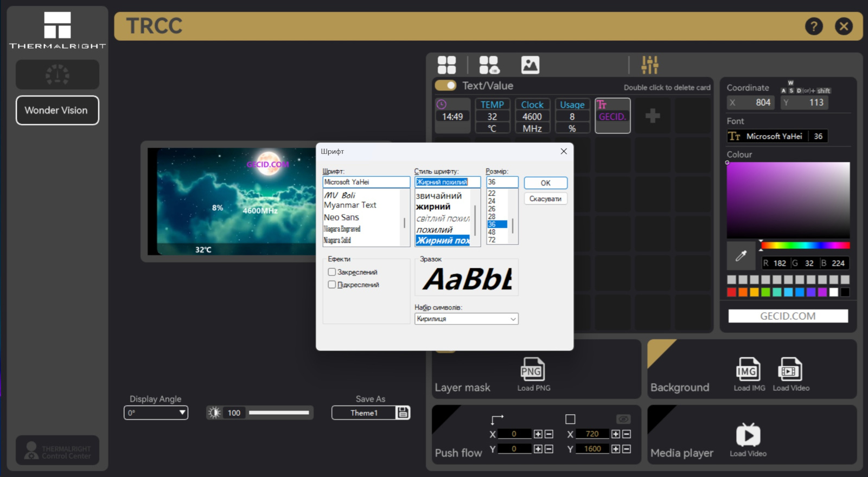Add a new card with plus icon
Screen dimensions: 868x477
[x=653, y=115]
